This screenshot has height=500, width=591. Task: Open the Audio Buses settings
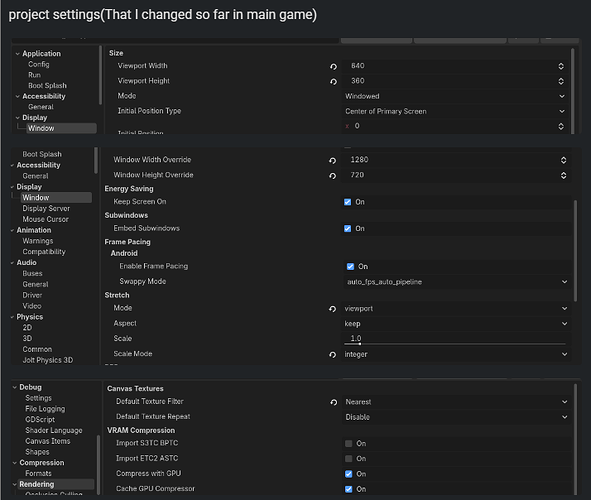(x=32, y=274)
